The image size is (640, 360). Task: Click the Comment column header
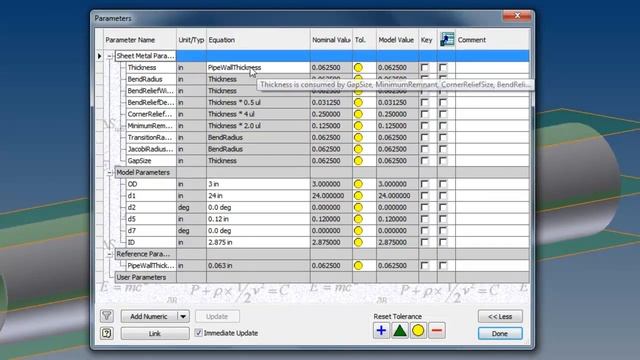point(492,40)
